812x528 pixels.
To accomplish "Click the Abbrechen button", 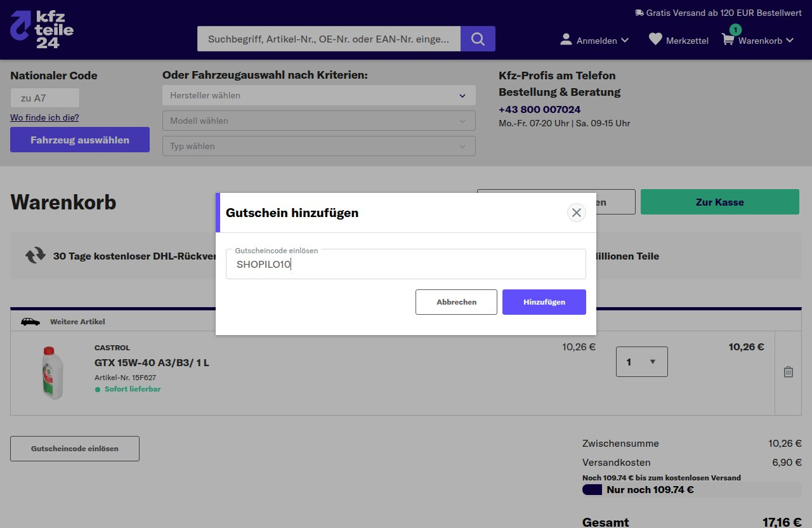I will [456, 302].
